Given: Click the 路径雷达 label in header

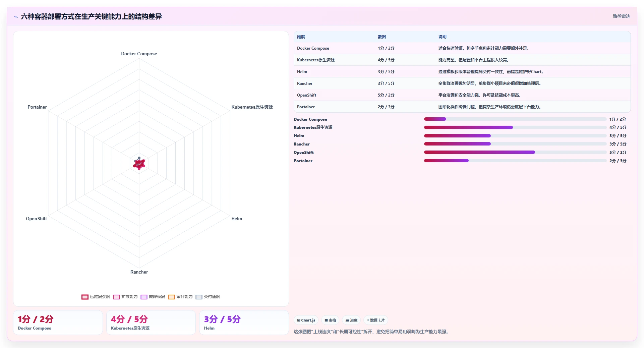Looking at the screenshot, I should [621, 16].
